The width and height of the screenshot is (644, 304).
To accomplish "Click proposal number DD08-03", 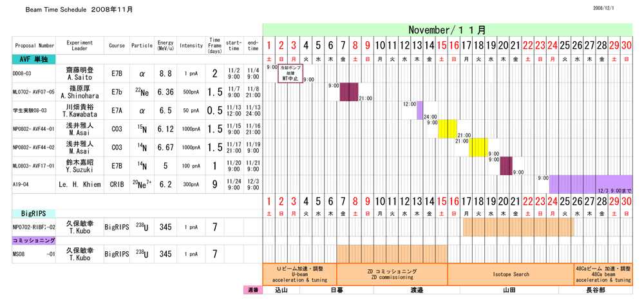I will click(x=23, y=74).
